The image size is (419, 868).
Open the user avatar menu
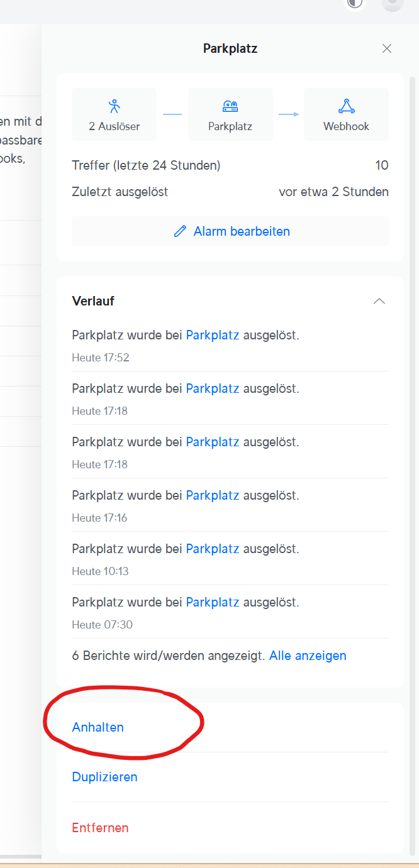click(392, 3)
